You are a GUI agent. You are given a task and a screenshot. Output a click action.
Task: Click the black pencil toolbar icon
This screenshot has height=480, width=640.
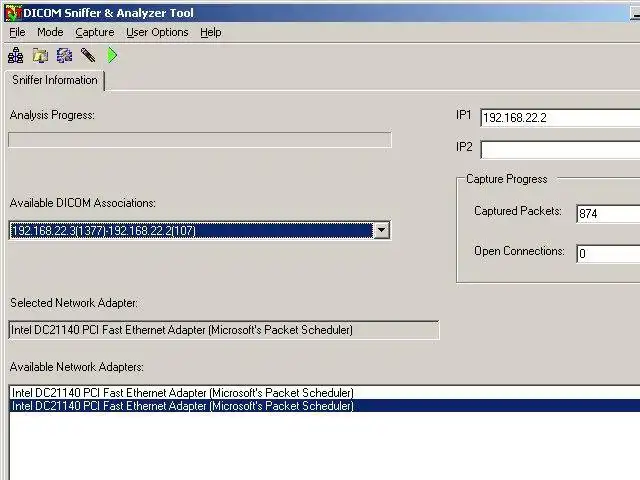pyautogui.click(x=88, y=55)
